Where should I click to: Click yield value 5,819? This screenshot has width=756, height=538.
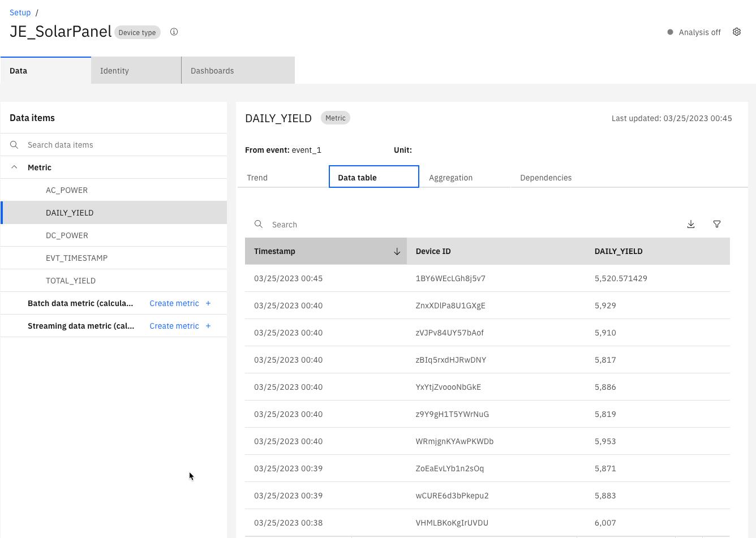[605, 414]
